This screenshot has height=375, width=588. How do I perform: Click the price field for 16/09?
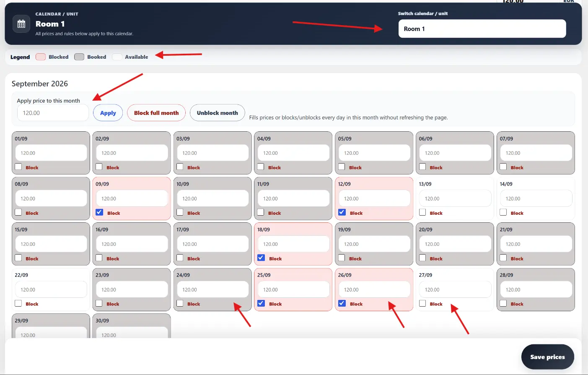click(132, 244)
